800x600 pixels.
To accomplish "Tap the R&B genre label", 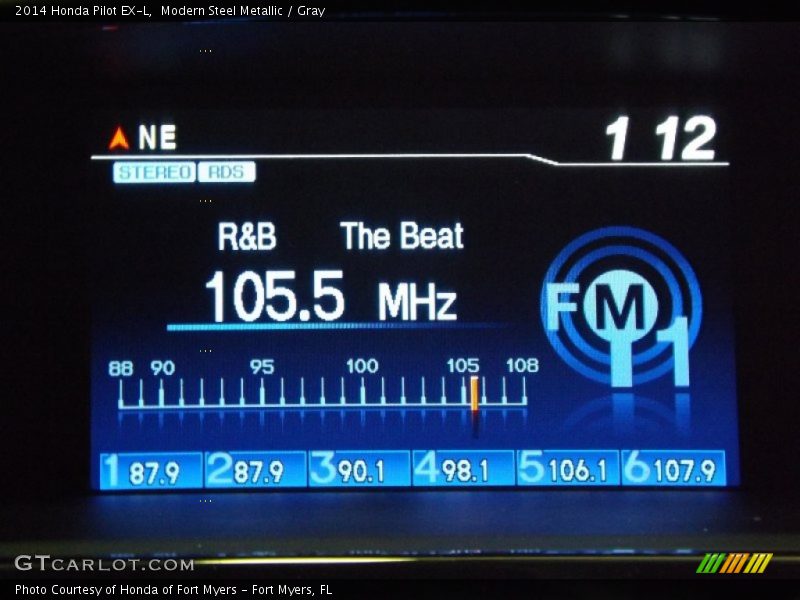I will coord(247,237).
